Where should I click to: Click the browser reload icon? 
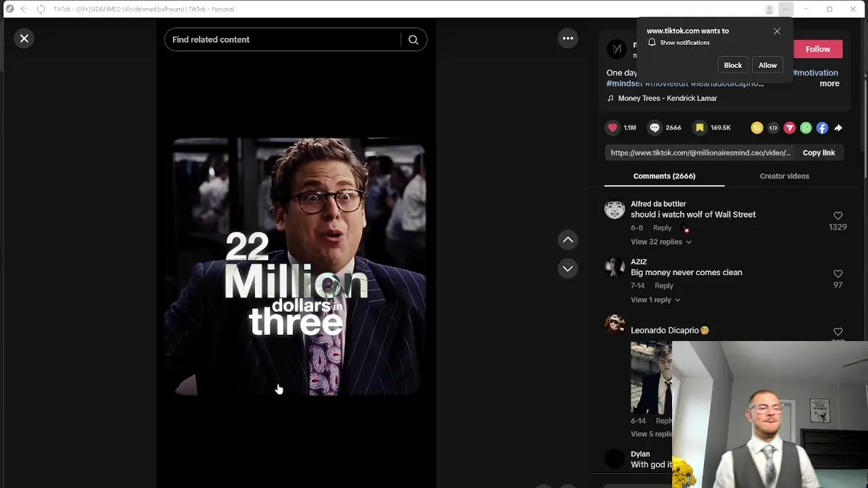[x=41, y=9]
